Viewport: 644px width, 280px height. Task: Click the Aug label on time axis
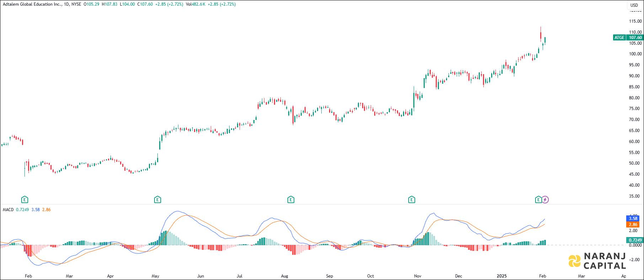[x=284, y=276]
